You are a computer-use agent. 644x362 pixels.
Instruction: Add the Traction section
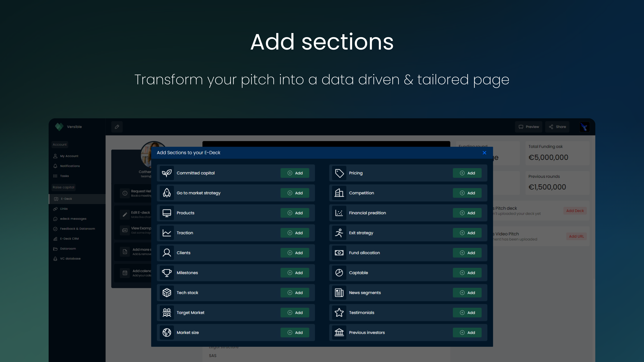coord(295,233)
